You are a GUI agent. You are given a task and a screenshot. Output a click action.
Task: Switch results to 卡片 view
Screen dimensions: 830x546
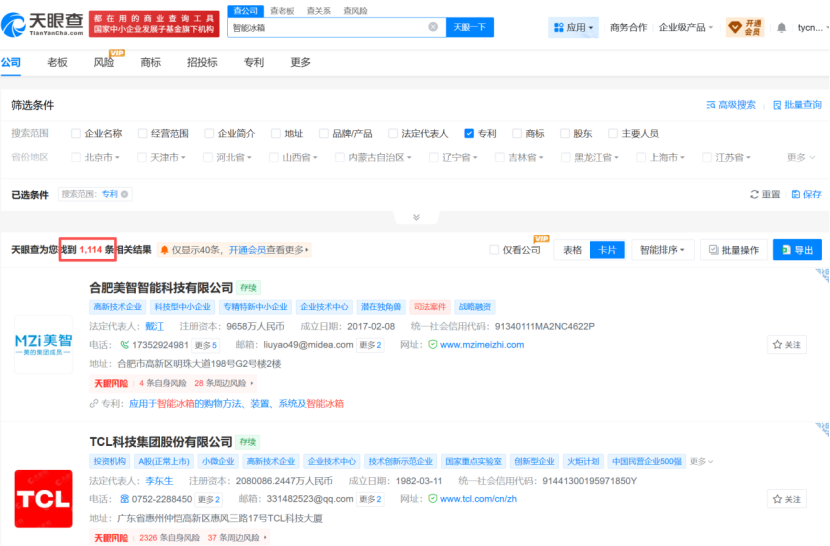607,250
